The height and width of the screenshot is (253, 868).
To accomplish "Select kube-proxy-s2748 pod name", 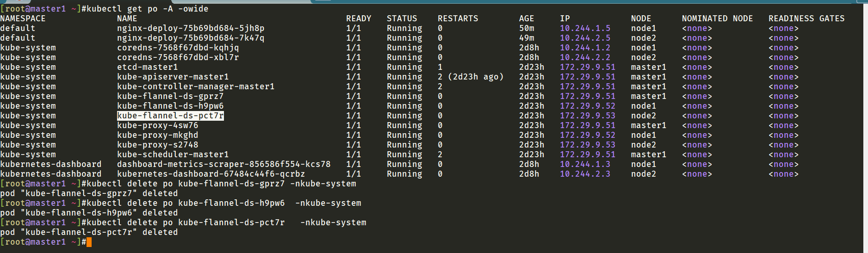I will [158, 145].
